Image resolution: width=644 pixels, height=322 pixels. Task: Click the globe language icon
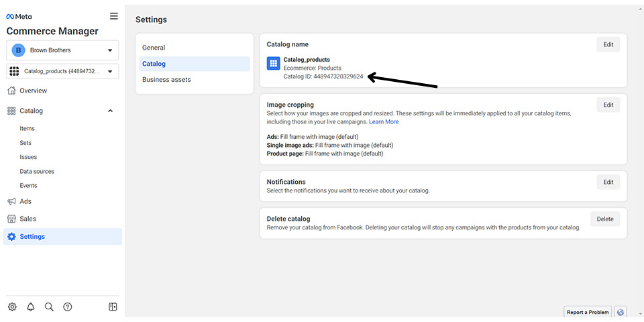621,312
